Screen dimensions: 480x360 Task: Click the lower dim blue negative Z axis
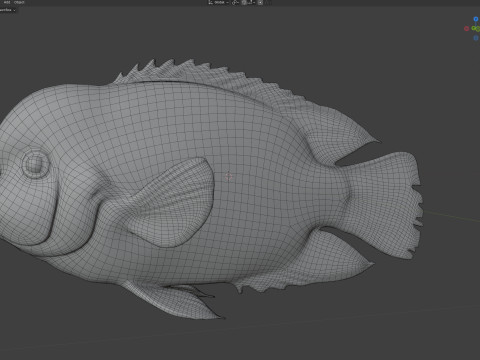[476, 38]
